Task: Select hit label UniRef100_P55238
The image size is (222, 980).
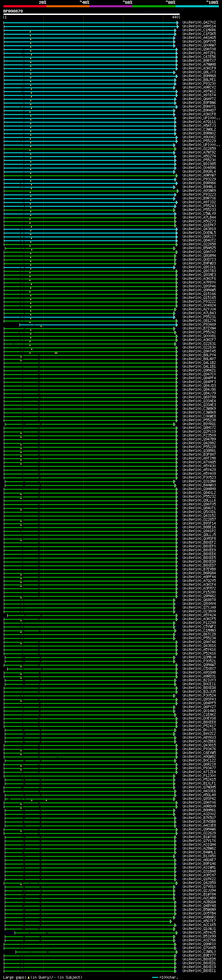Action: click(x=199, y=420)
